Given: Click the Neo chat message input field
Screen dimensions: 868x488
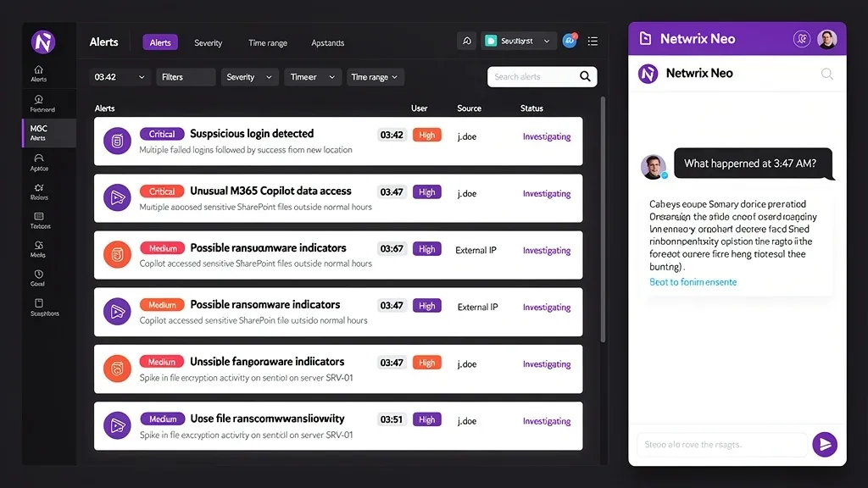Looking at the screenshot, I should [x=722, y=444].
